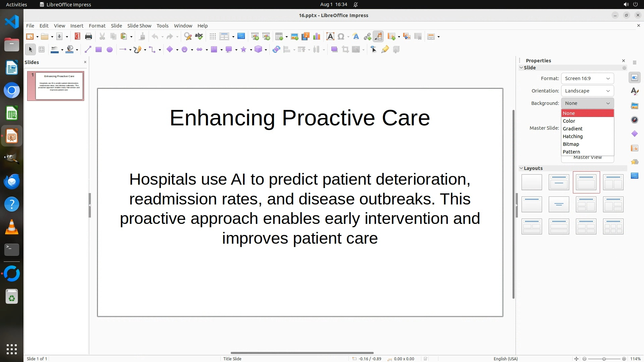This screenshot has height=362, width=644.
Task: Open the Format dropdown Screen 16:9
Action: coord(587,78)
